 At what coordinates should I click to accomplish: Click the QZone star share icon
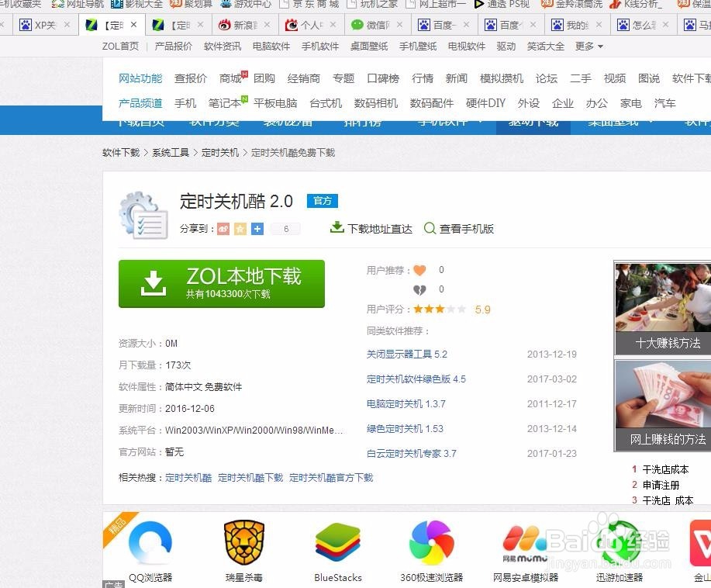pyautogui.click(x=240, y=229)
